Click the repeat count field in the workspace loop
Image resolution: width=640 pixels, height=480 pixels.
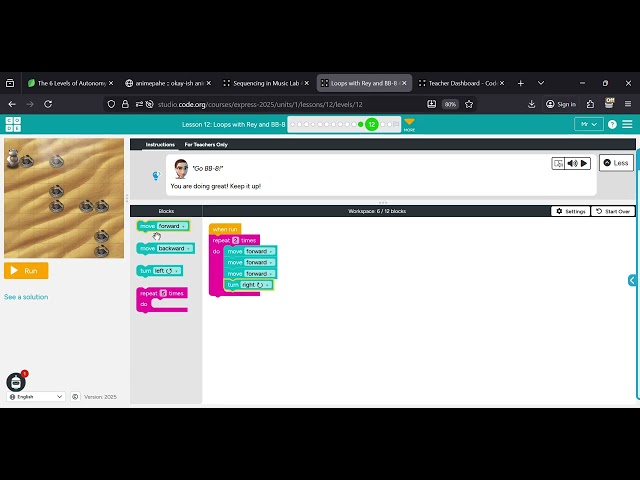click(236, 240)
